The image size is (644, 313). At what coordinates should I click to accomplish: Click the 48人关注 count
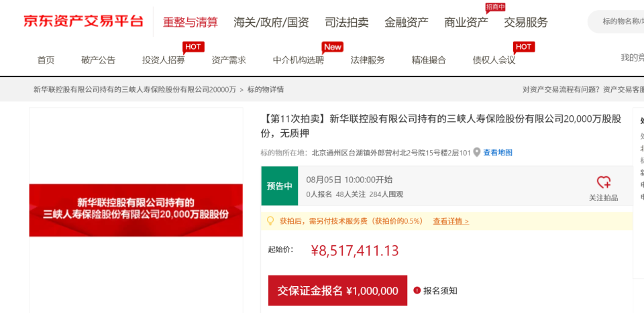(x=350, y=194)
